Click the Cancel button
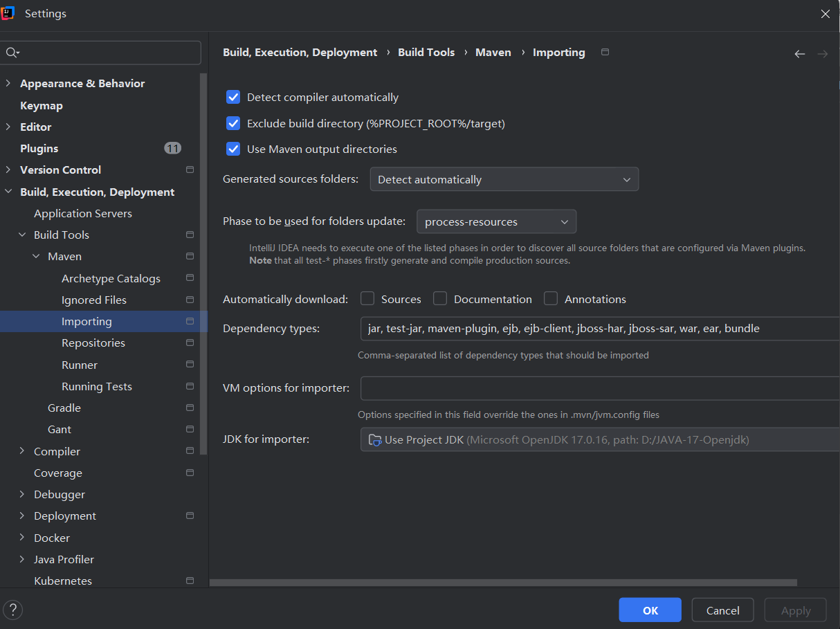The height and width of the screenshot is (629, 840). (723, 610)
